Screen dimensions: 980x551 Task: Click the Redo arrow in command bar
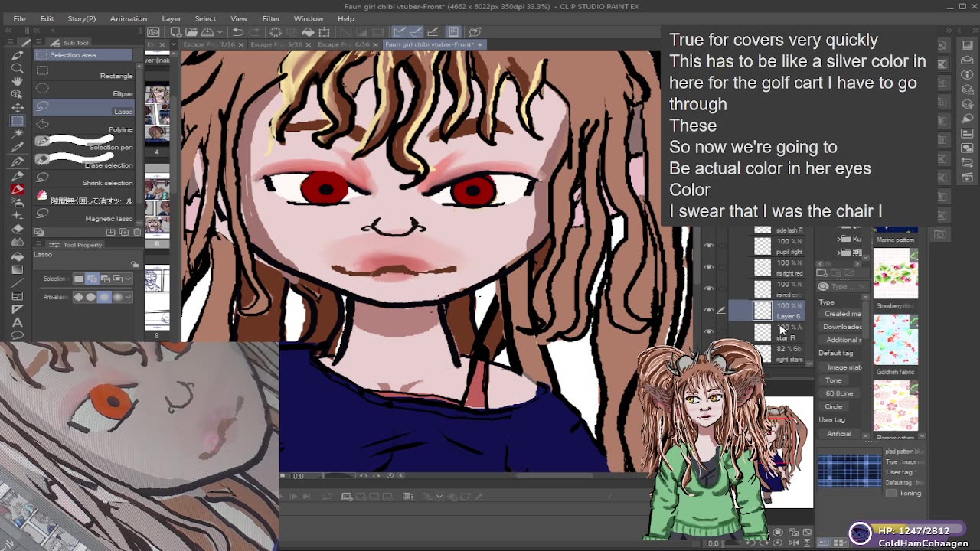coord(254,31)
